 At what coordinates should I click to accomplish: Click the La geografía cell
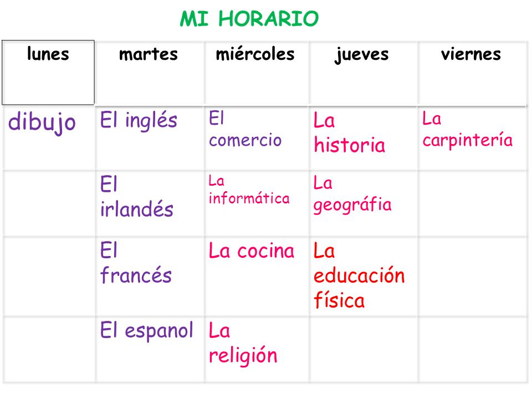[x=363, y=203]
